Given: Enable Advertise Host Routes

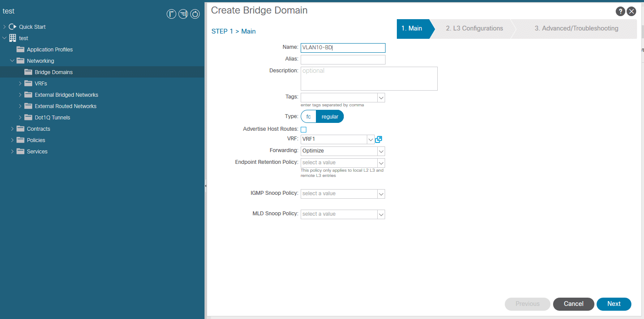Looking at the screenshot, I should click(x=303, y=129).
